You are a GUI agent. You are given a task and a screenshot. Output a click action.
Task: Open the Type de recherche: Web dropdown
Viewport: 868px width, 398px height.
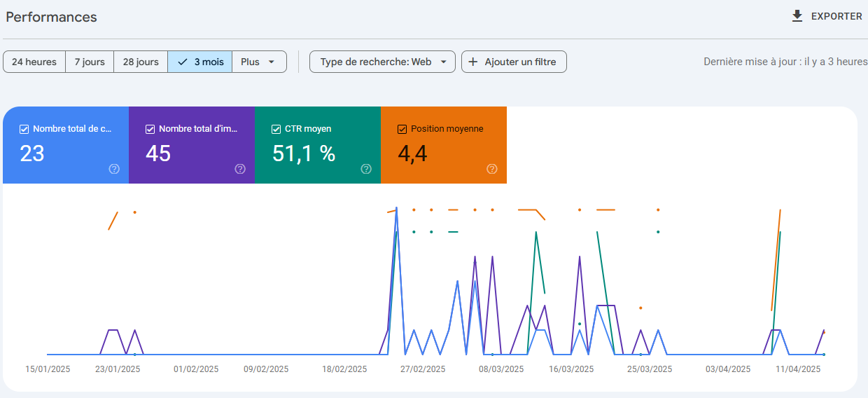coord(382,62)
